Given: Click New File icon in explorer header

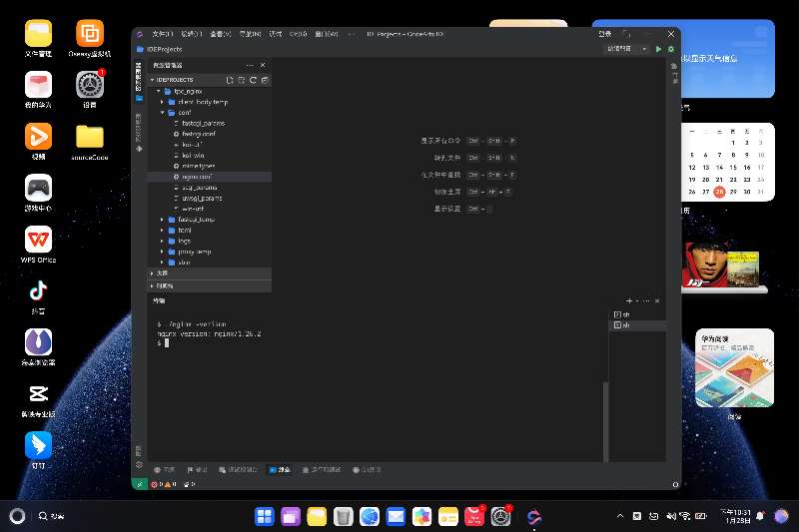Looking at the screenshot, I should point(230,80).
